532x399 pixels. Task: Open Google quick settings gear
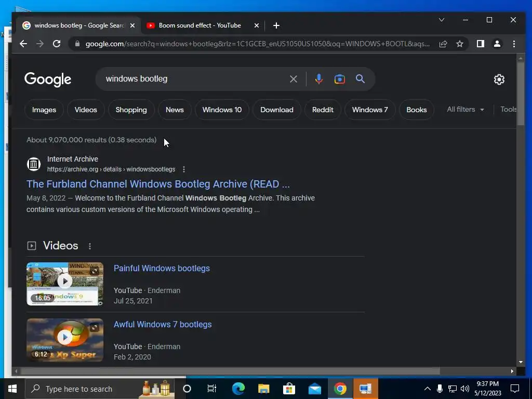pos(499,79)
